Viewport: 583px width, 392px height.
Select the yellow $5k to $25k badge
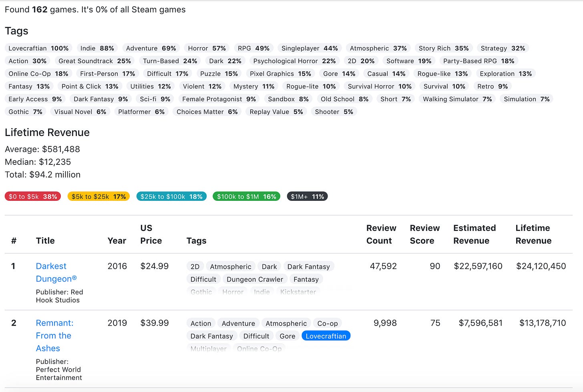(99, 196)
